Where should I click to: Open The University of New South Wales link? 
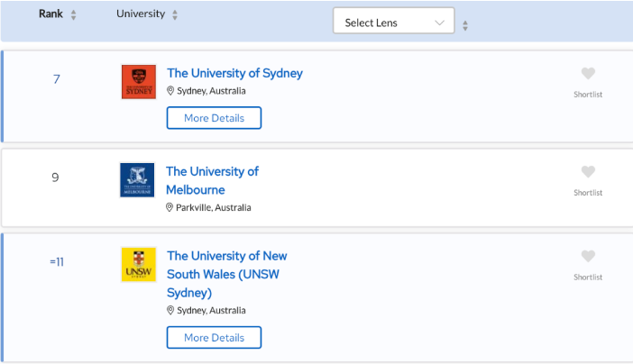227,274
